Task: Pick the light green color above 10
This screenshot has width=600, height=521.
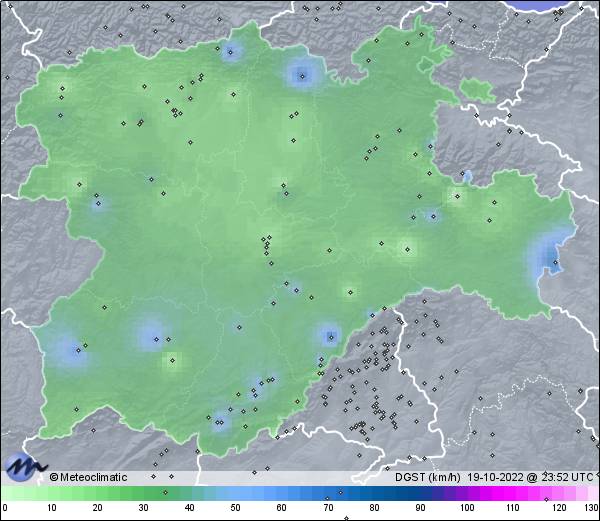Action: (52, 493)
